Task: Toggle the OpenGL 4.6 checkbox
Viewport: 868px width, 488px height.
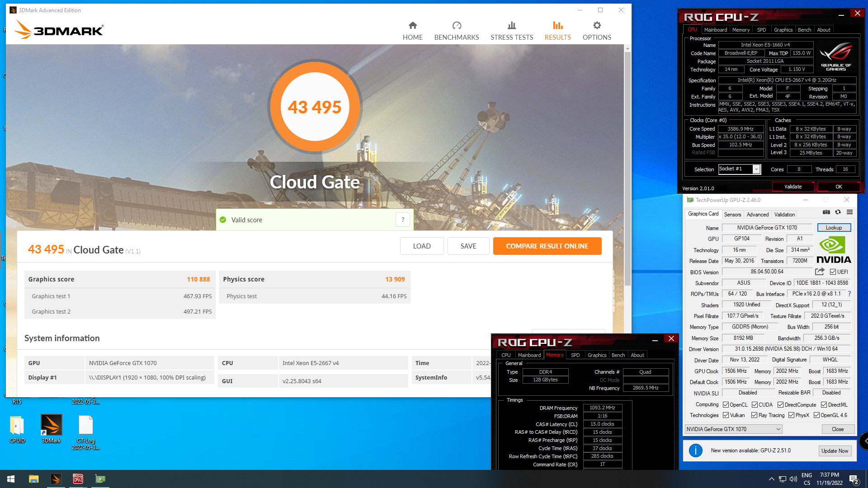Action: click(x=816, y=415)
